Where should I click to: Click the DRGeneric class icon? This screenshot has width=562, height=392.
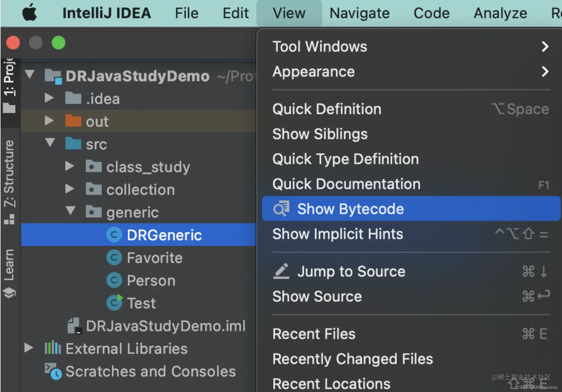coord(114,235)
